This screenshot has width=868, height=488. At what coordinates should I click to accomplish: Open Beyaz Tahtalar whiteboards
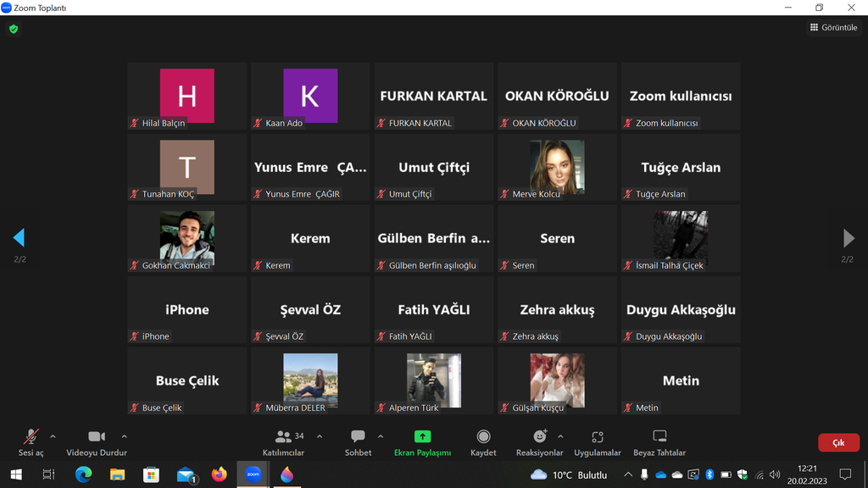tap(659, 441)
